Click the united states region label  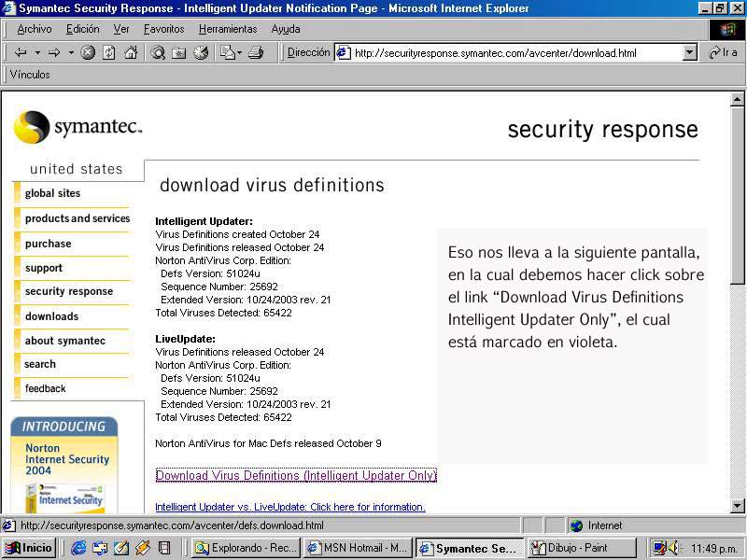(77, 169)
